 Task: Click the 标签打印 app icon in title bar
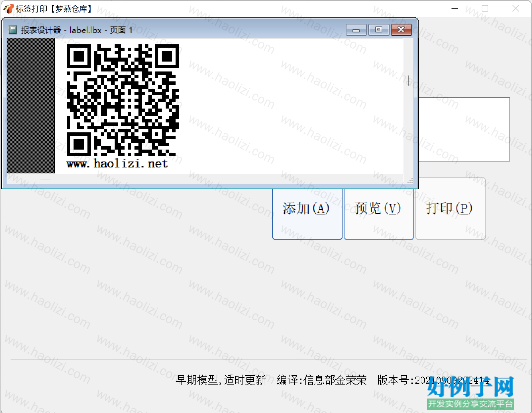tap(9, 9)
